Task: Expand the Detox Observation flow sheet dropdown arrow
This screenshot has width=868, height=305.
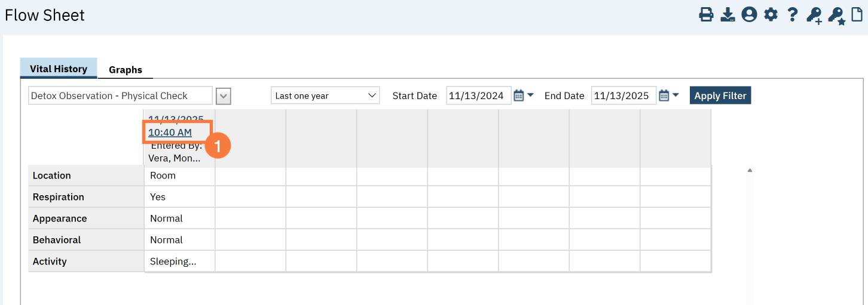Action: pos(224,96)
